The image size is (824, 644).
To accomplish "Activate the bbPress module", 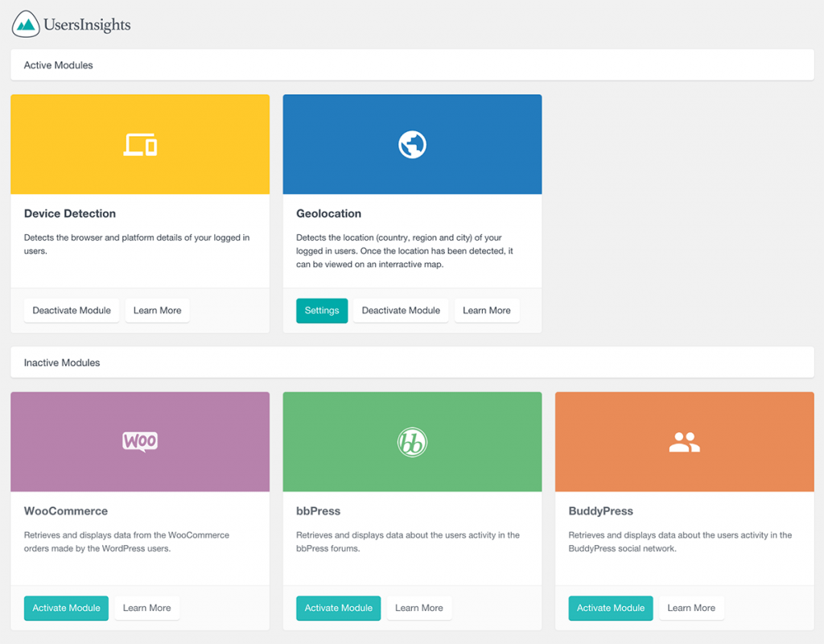I will (338, 608).
